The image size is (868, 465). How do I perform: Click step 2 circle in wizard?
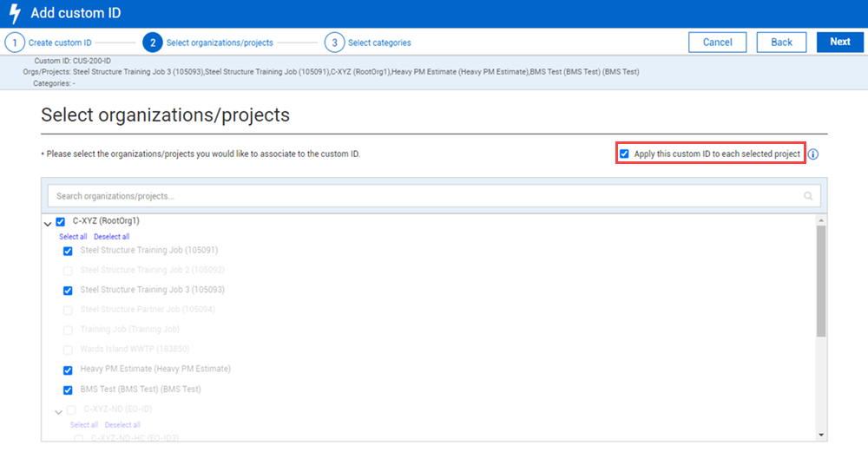(x=152, y=43)
